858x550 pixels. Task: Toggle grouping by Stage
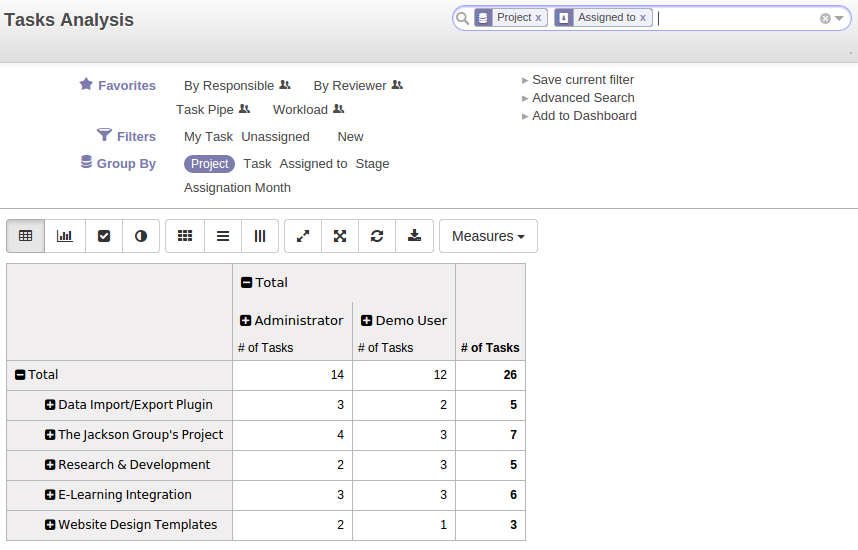[372, 164]
